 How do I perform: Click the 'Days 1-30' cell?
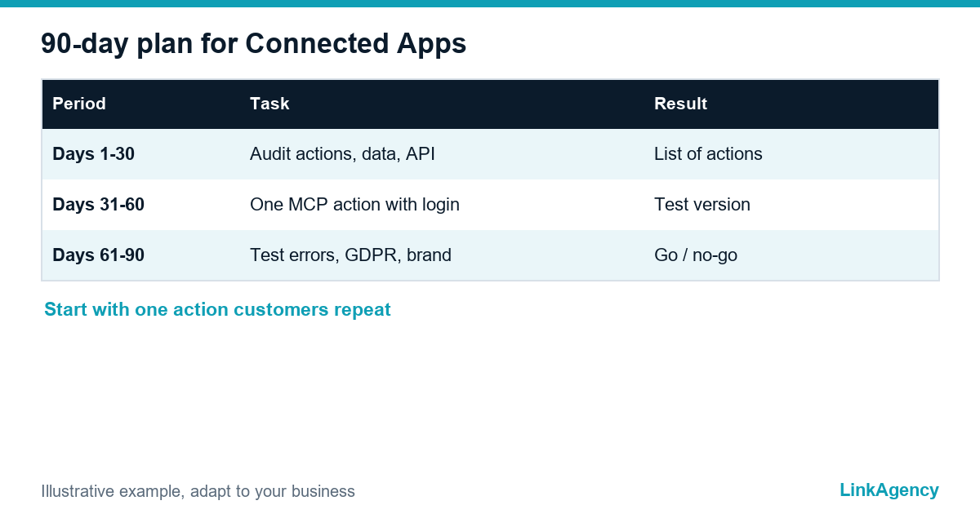[93, 154]
